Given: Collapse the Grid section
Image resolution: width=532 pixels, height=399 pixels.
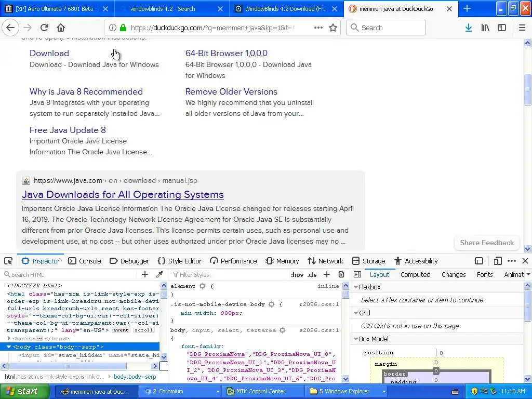Looking at the screenshot, I should tap(356, 313).
